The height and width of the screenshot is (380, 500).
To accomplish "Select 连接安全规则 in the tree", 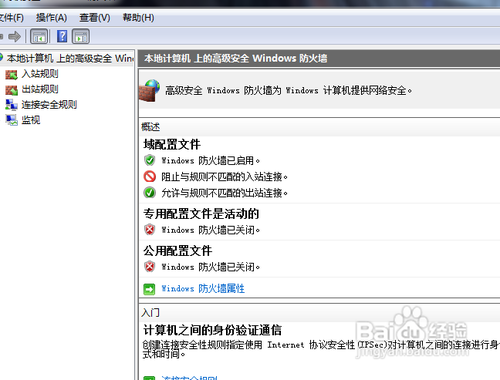I will point(49,105).
